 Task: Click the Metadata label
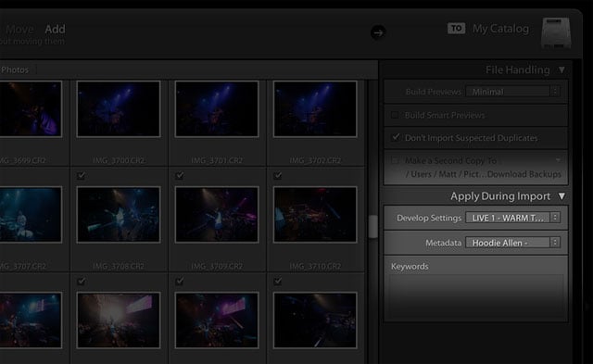coord(443,243)
